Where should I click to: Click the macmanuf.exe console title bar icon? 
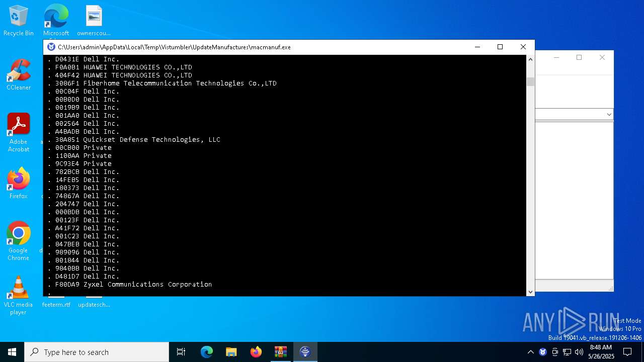coord(51,47)
